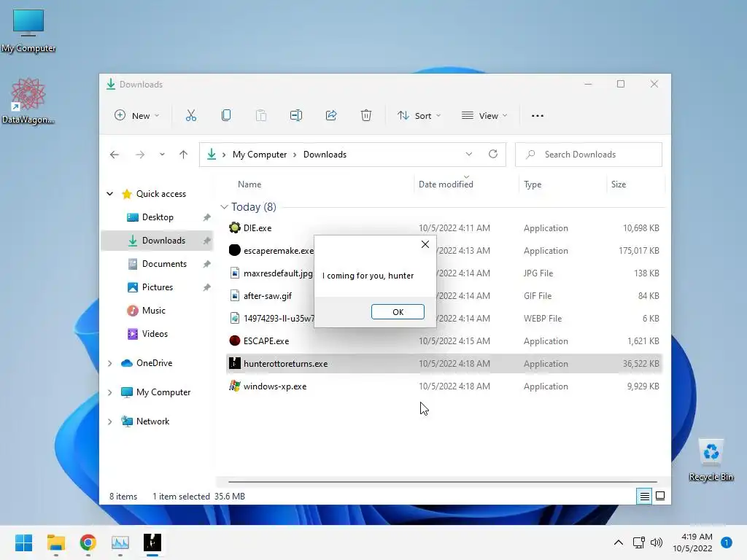Close the 'I coming for you' dialog
The height and width of the screenshot is (560, 747).
click(x=425, y=244)
